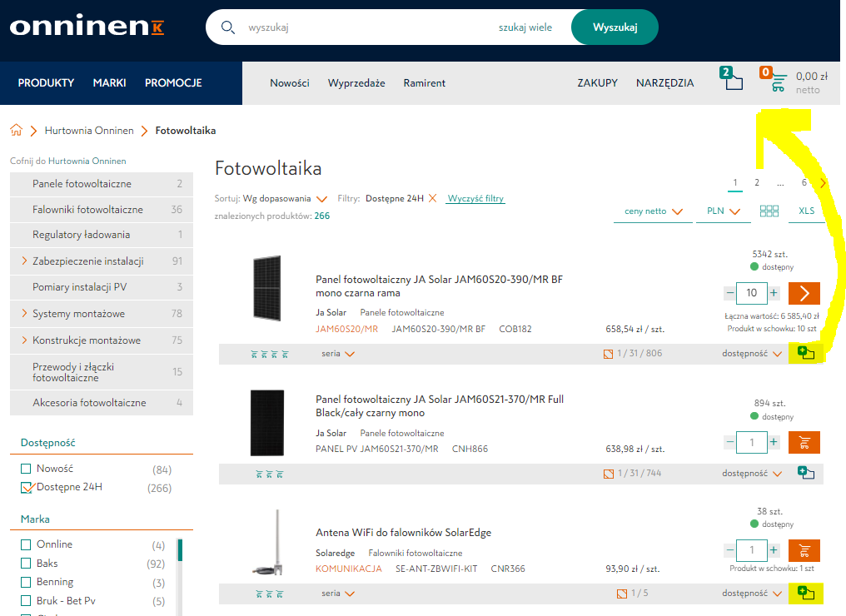Add Antena WiFi SolarEdge to cart
The height and width of the screenshot is (616, 846).
804,550
